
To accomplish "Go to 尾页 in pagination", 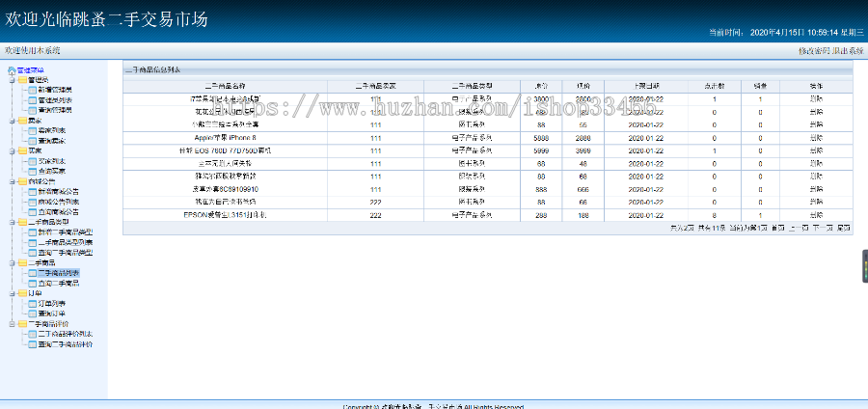I will tap(843, 228).
